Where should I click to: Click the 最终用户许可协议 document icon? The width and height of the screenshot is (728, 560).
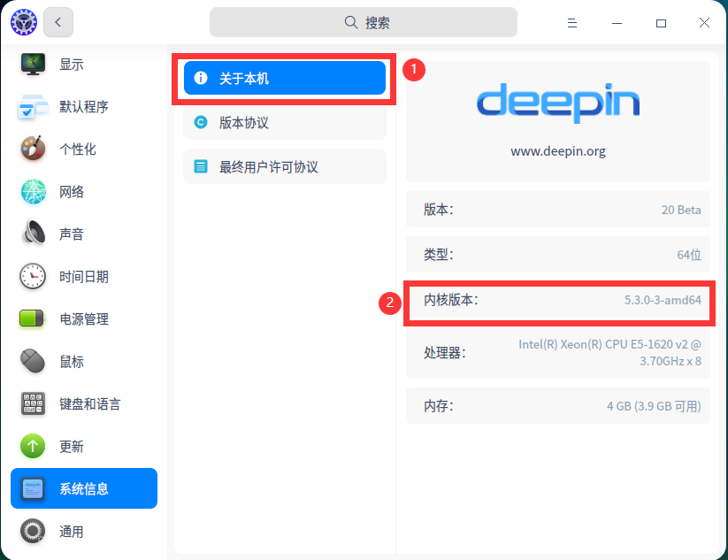tap(201, 166)
